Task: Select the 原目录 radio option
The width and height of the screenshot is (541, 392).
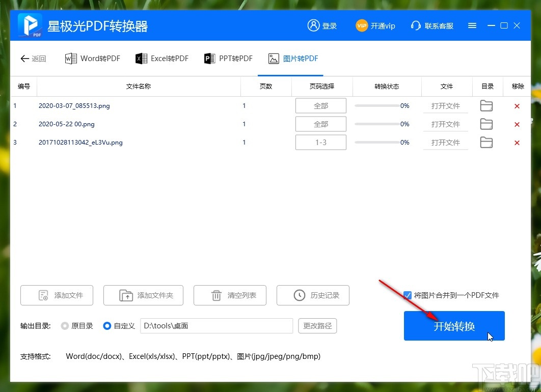Action: click(x=66, y=326)
